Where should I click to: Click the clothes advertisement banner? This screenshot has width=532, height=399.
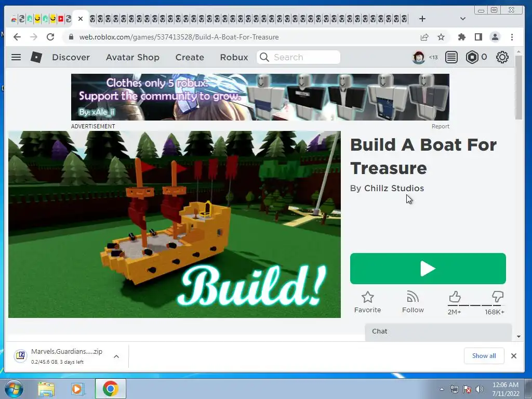(260, 97)
